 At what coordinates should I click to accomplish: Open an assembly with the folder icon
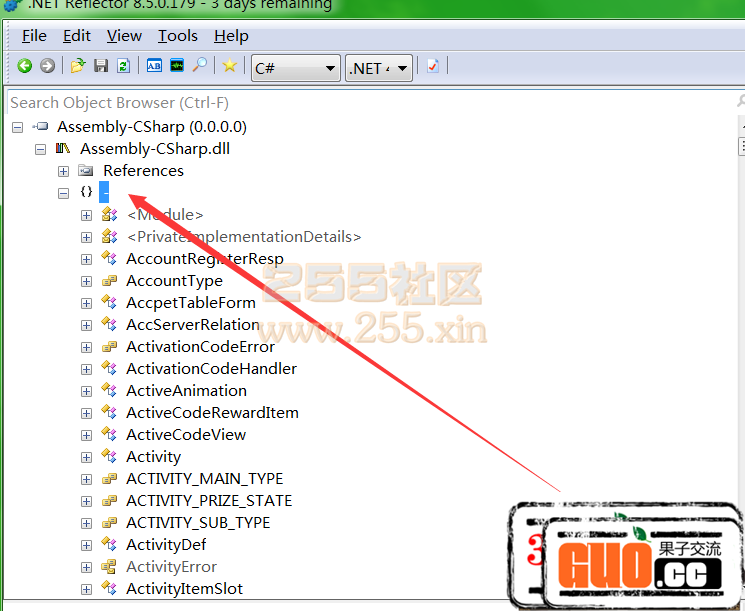(78, 67)
